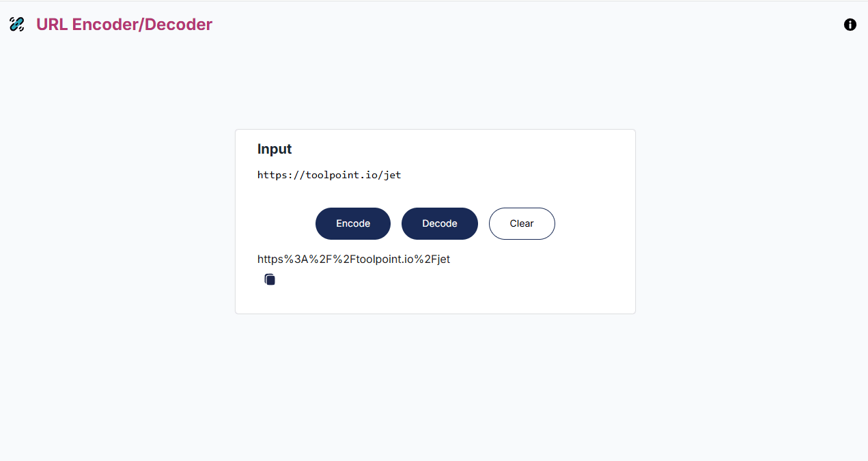The width and height of the screenshot is (868, 461).
Task: Click the input showing https://toolpoint.io/jet
Action: (329, 175)
